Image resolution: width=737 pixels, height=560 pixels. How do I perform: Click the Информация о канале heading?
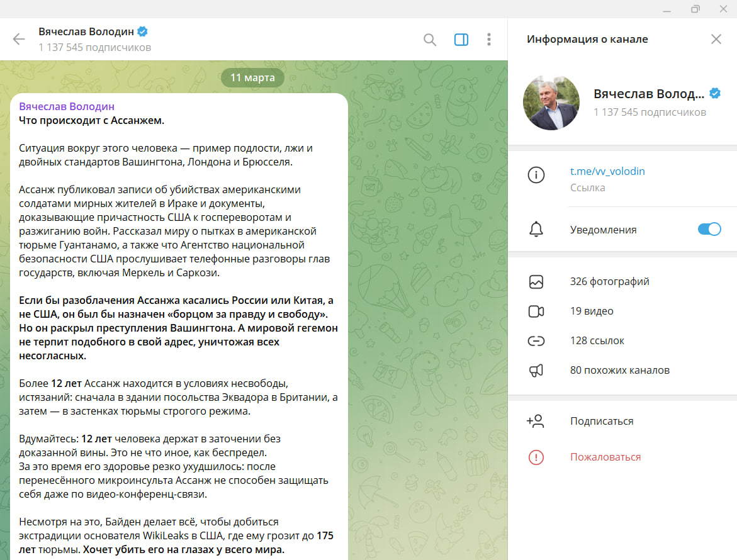[587, 39]
